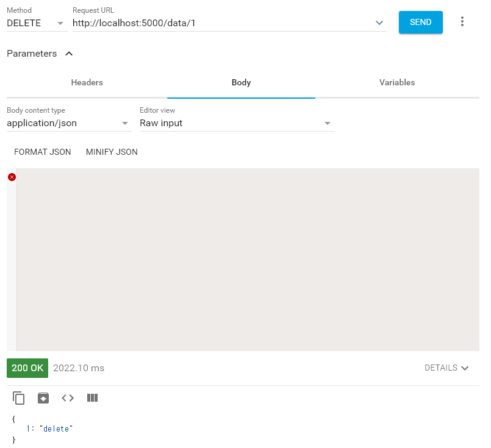Save response to file icon
The height and width of the screenshot is (448, 491).
[43, 398]
